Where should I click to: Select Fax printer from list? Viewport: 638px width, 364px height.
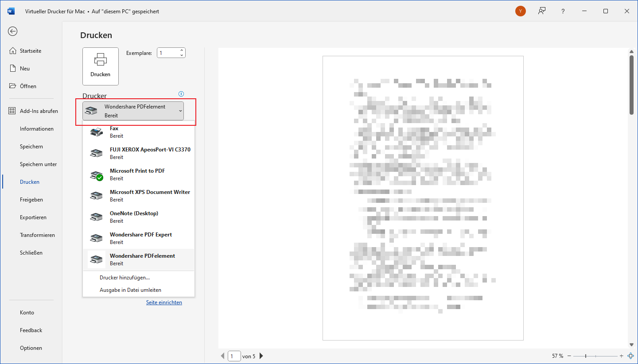pyautogui.click(x=139, y=132)
